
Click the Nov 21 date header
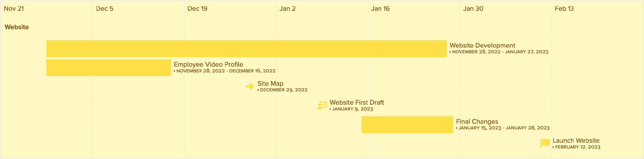click(14, 9)
